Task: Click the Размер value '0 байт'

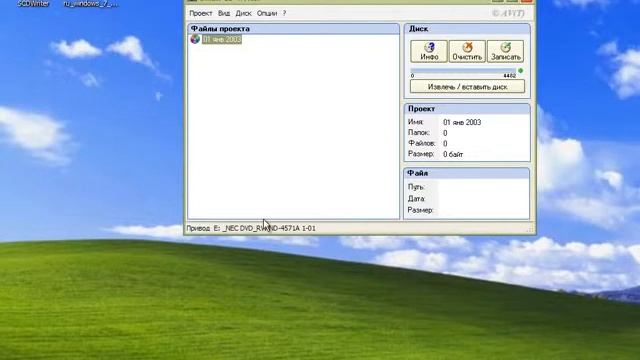Action: (453, 154)
